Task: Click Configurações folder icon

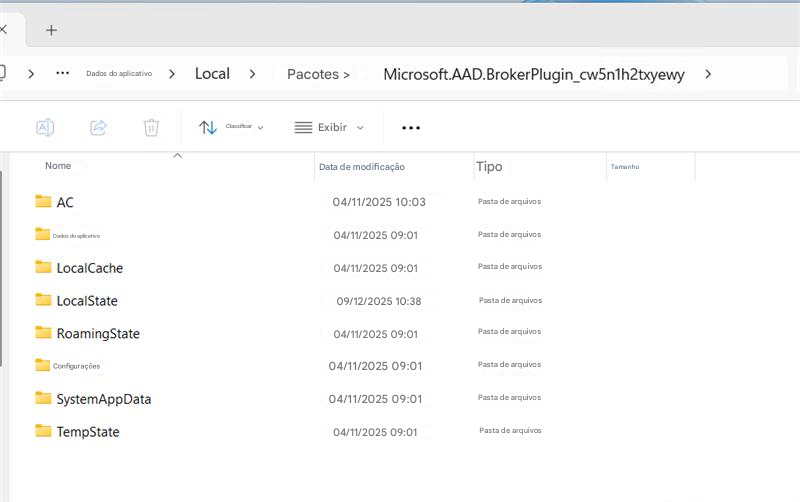Action: 42,364
